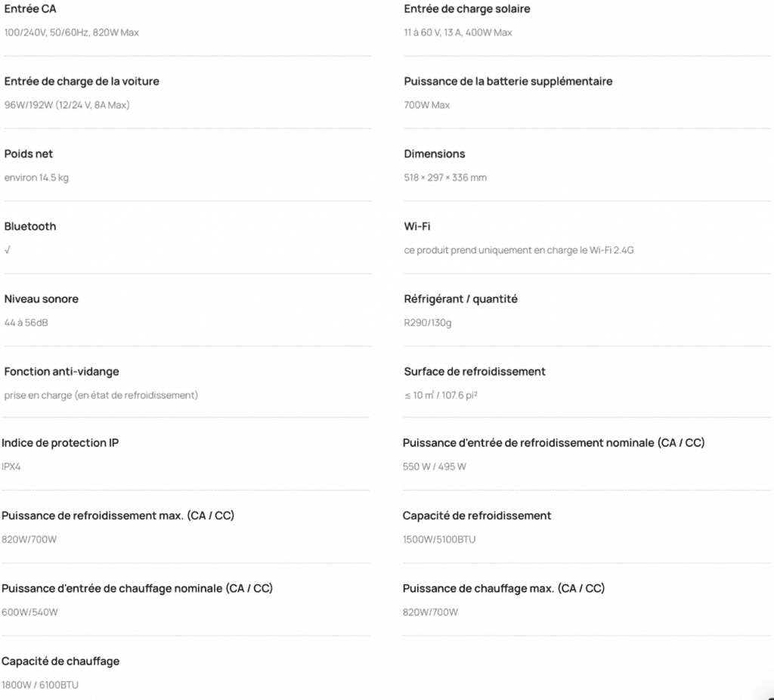Click the Poids net label

coord(28,154)
